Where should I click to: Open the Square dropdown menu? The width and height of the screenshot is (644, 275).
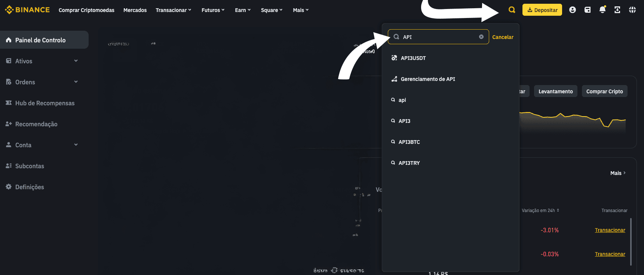[x=272, y=10]
